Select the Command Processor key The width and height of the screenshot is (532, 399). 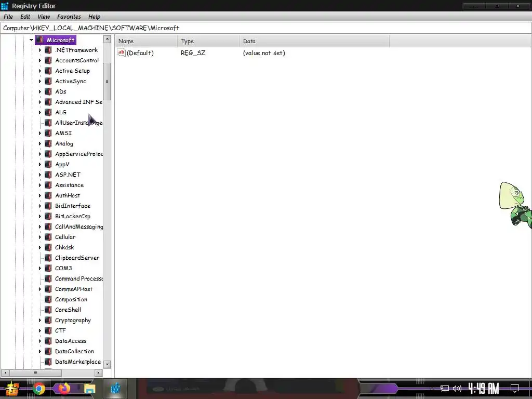pos(79,278)
